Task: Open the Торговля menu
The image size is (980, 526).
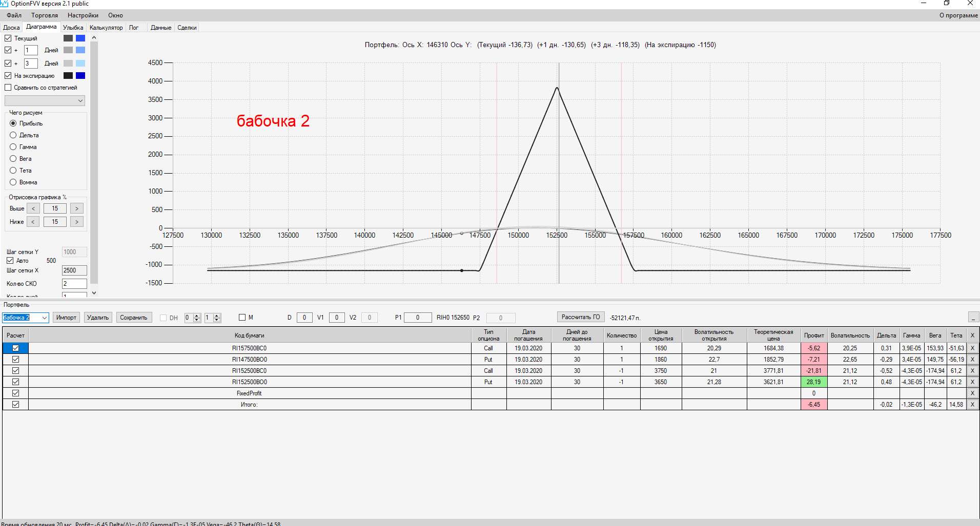Action: point(45,15)
